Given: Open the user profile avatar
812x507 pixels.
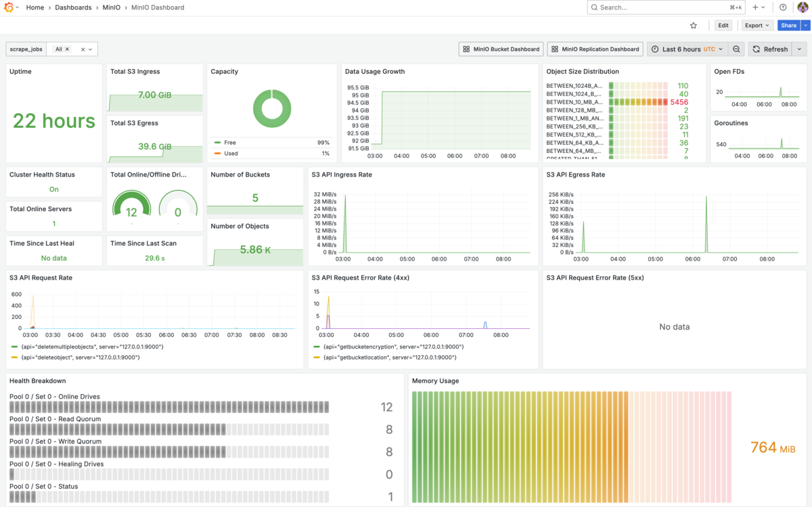Looking at the screenshot, I should [803, 7].
